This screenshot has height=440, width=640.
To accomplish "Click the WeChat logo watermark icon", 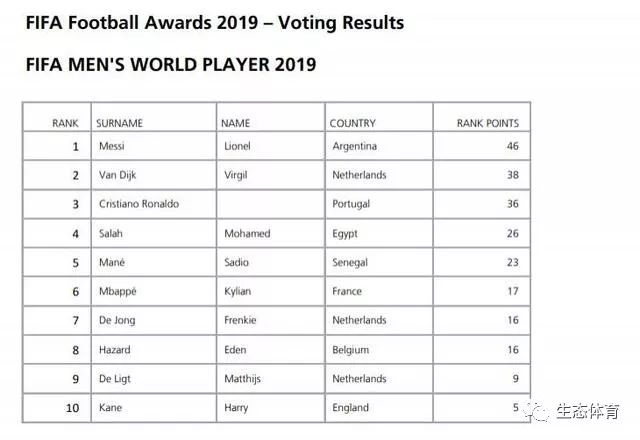I will point(537,411).
